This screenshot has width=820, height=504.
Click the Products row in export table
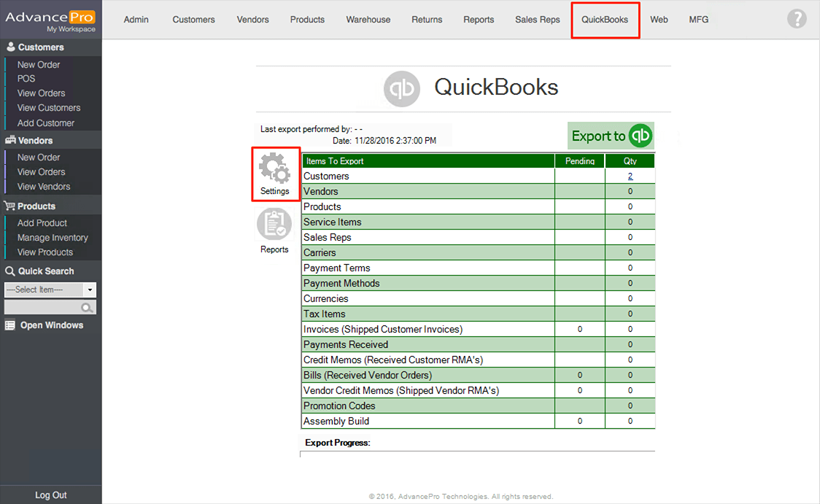(478, 206)
